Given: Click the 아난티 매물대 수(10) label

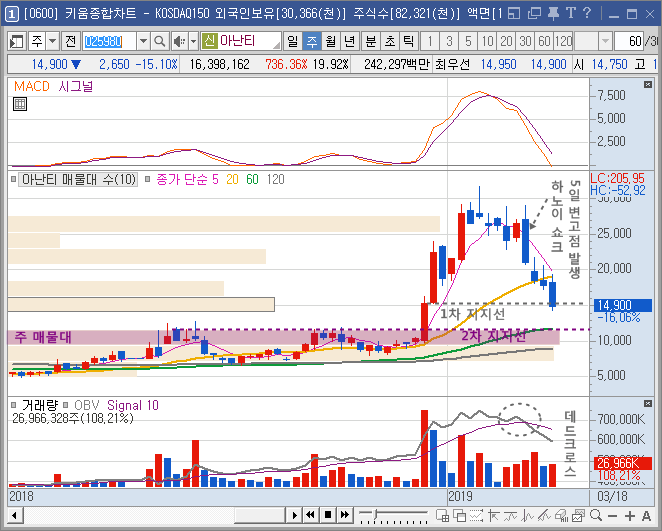Looking at the screenshot, I should [79, 179].
